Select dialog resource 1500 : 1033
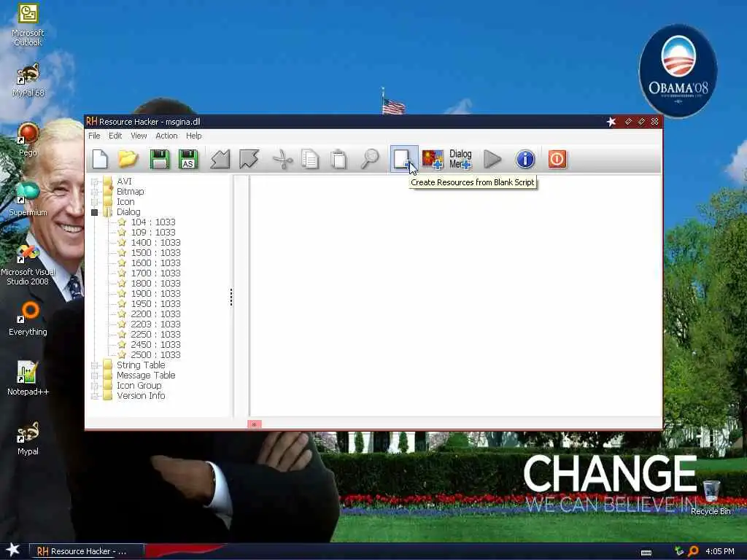Screen dimensions: 747x560 [155, 253]
